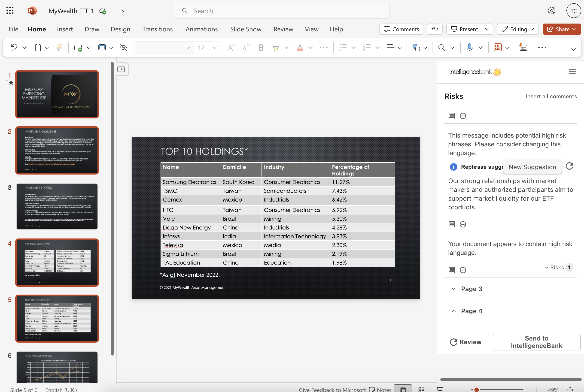Click Send to IntelligenceBank button
This screenshot has width=584, height=392.
pos(536,342)
